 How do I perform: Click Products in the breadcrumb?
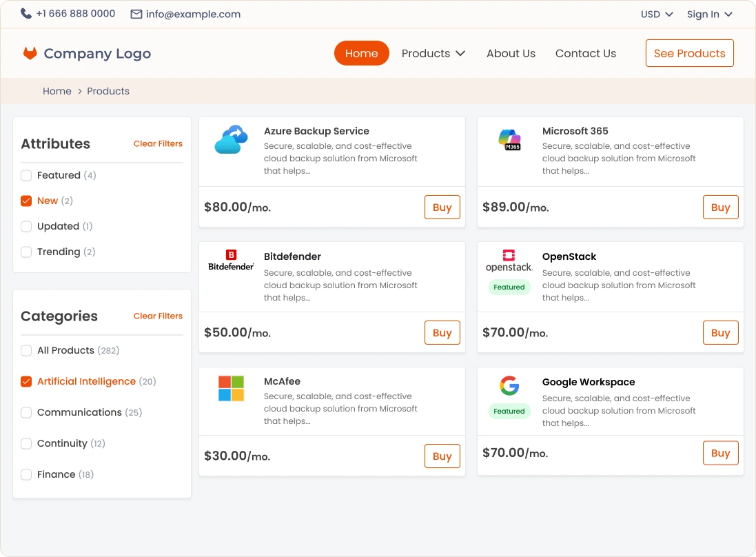108,91
